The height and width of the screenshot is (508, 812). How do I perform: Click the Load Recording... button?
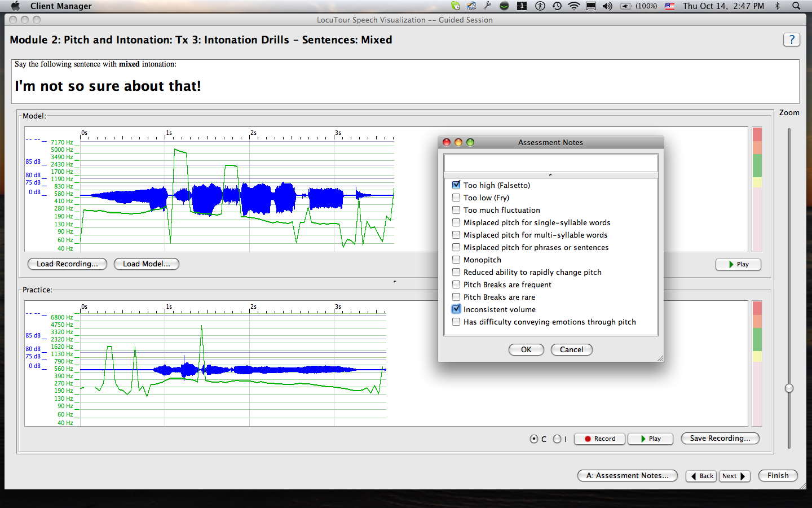[67, 264]
